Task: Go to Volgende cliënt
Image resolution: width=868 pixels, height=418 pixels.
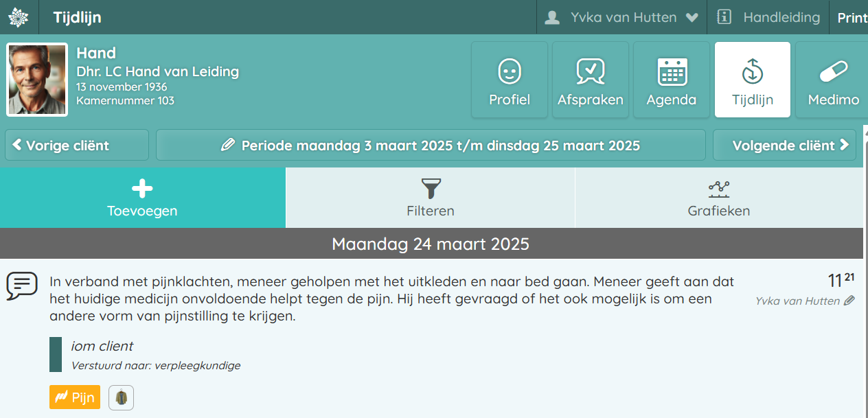Action: click(784, 146)
